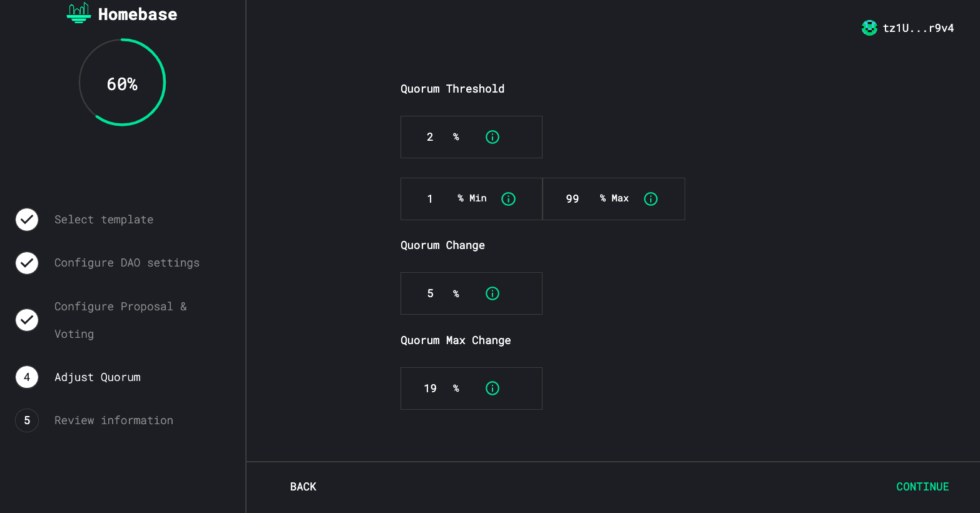Click the Homebase logo icon

pos(79,13)
